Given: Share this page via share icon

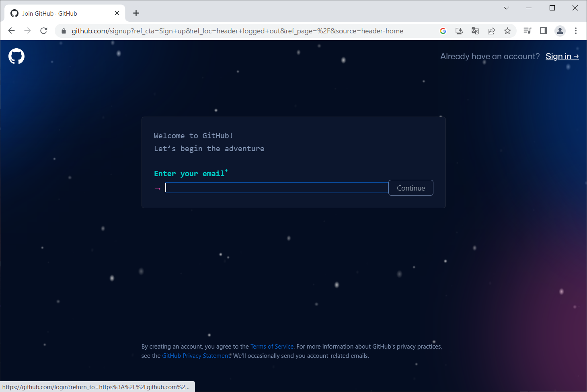Looking at the screenshot, I should (x=491, y=31).
